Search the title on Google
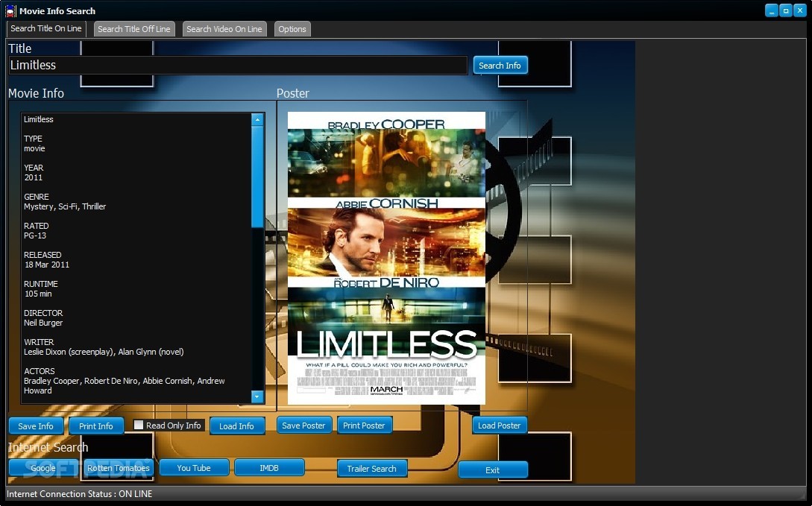812x506 pixels. click(43, 468)
